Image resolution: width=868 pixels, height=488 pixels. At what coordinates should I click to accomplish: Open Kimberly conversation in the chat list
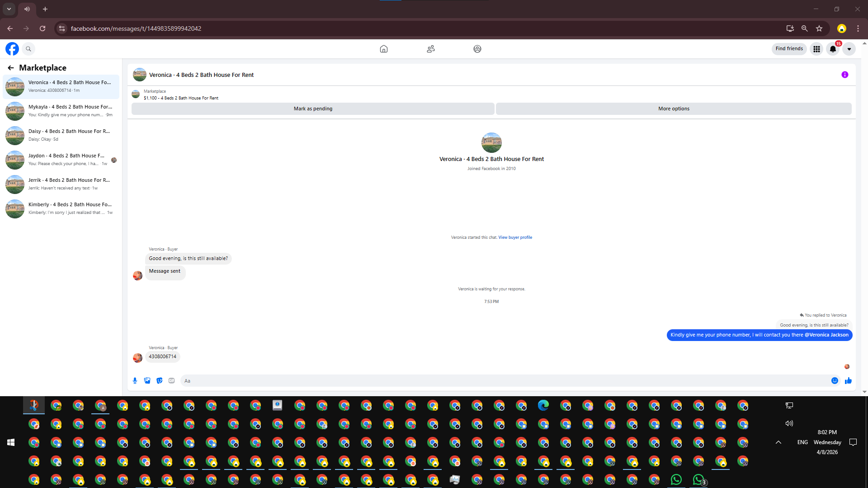coord(61,208)
